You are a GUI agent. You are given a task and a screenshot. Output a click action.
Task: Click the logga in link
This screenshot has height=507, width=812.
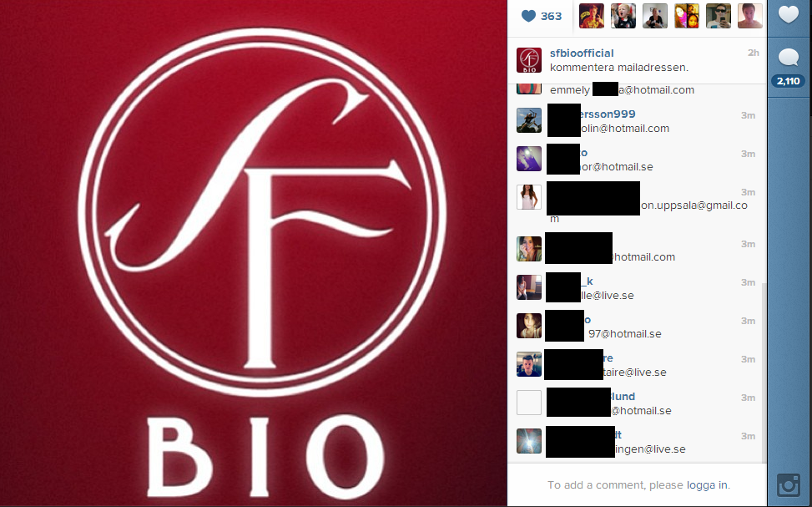click(707, 484)
